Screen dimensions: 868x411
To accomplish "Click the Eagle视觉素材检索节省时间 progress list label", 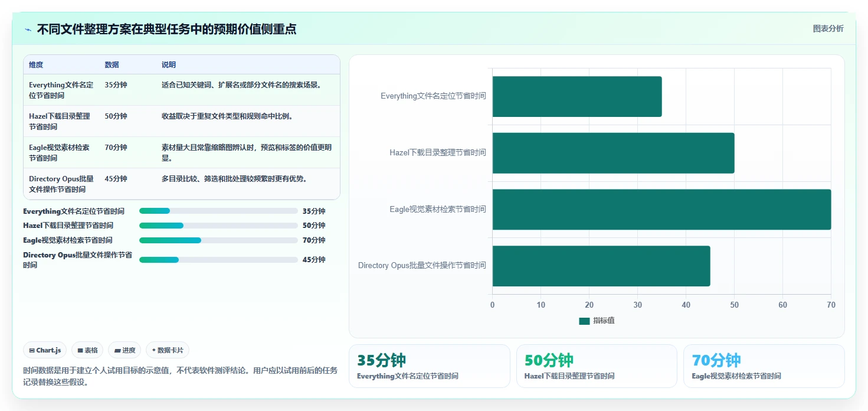I will [68, 240].
